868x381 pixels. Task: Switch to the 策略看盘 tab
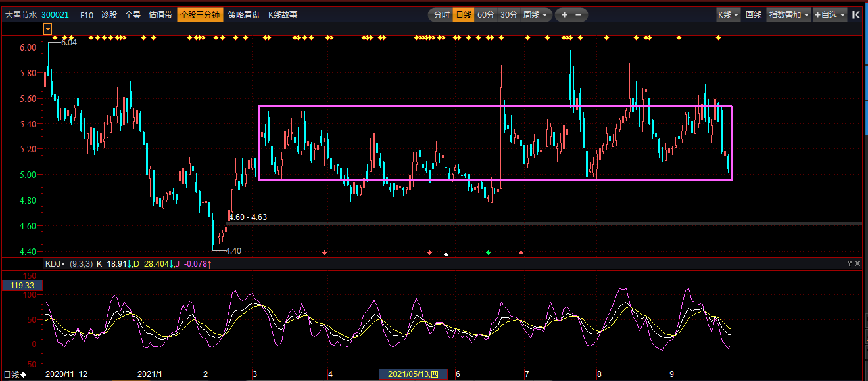pyautogui.click(x=244, y=14)
